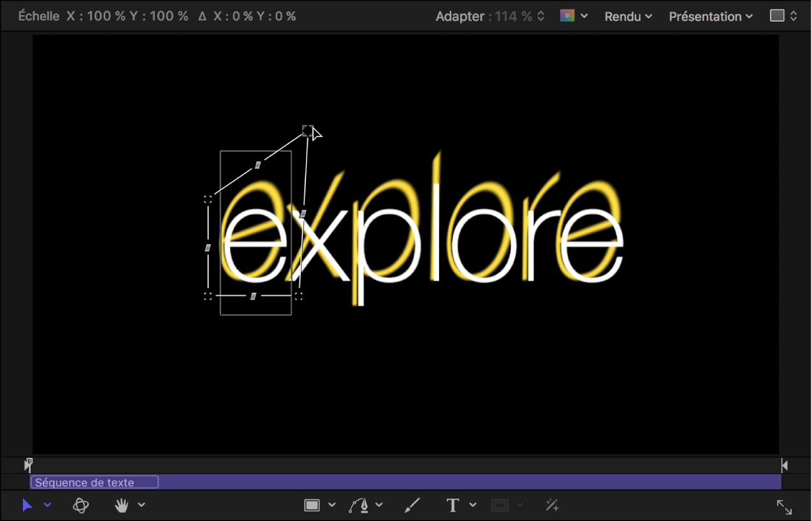Screen dimensions: 812x521
Task: Select the 3D Transform tool
Action: (81, 505)
